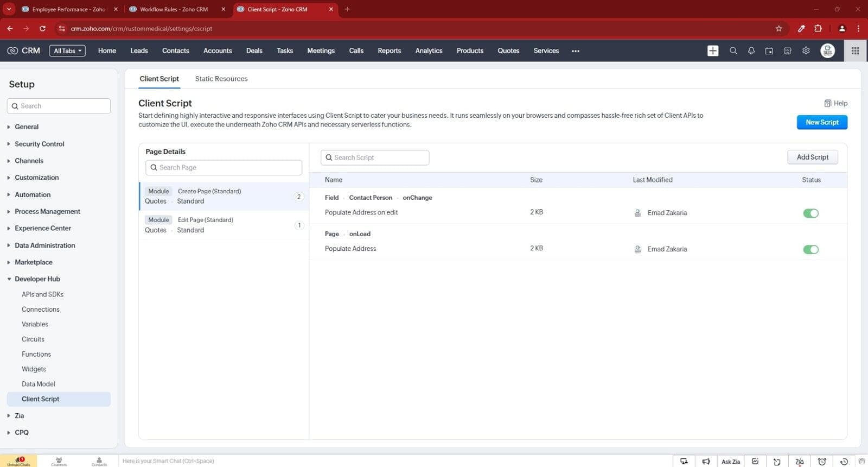This screenshot has width=868, height=467.
Task: Open the notifications bell icon
Action: coord(751,51)
